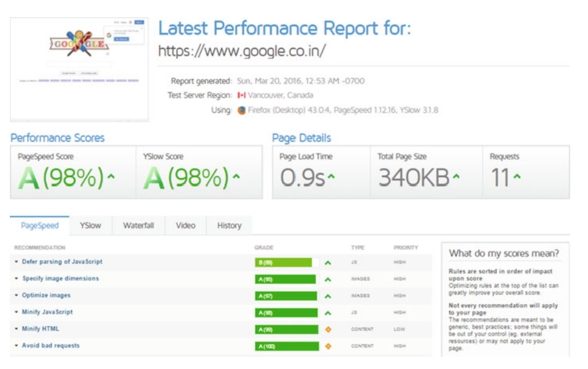The height and width of the screenshot is (369, 588).
Task: Open the Waterfall tab
Action: tap(138, 226)
